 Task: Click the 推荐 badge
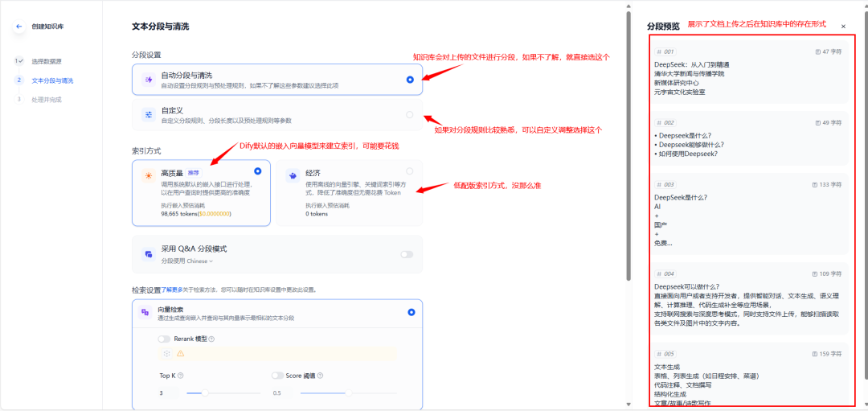point(193,174)
